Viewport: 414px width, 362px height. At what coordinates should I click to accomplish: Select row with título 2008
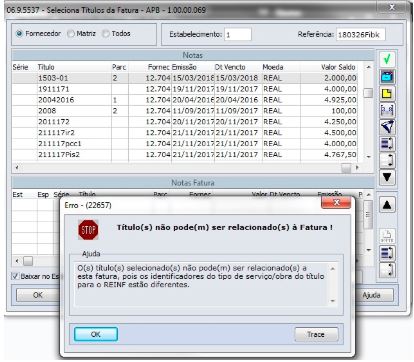(185, 111)
